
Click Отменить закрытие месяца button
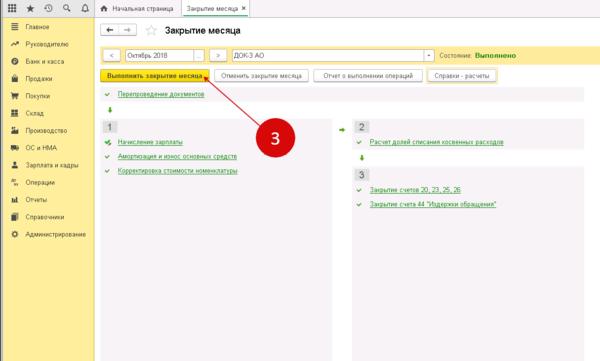[261, 76]
